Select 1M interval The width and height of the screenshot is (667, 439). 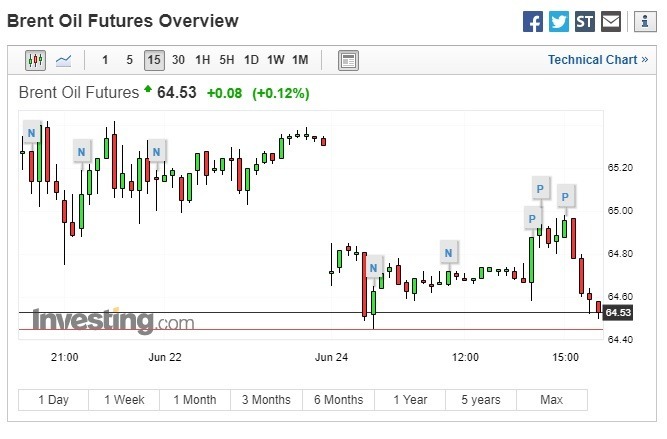(300, 60)
